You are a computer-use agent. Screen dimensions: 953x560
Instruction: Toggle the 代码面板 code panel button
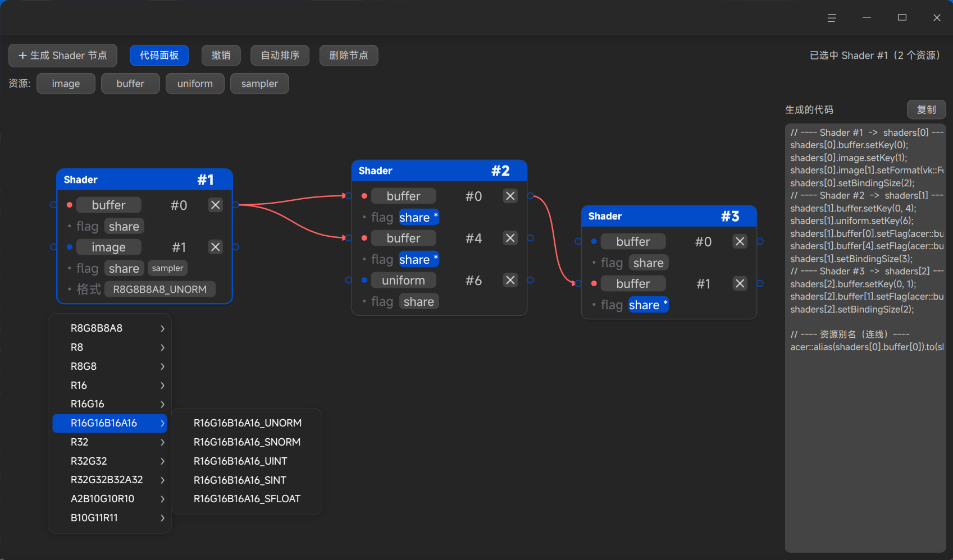pyautogui.click(x=159, y=56)
